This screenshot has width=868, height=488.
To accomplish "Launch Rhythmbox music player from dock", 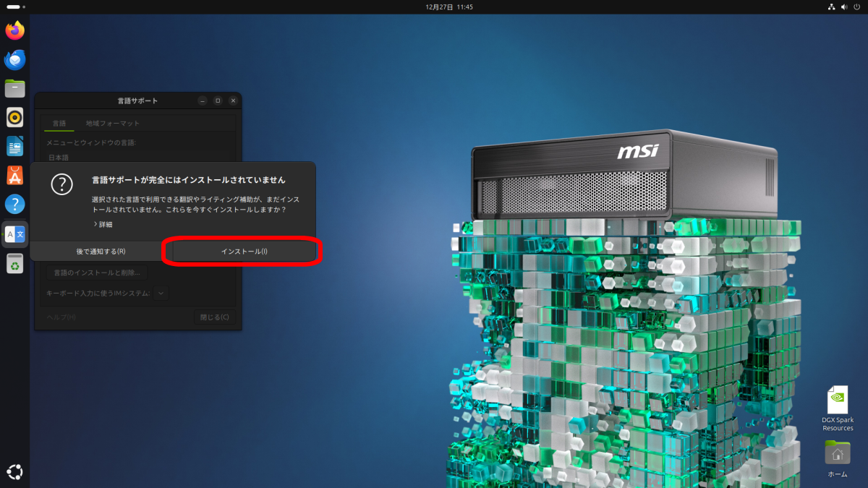I will 14,117.
